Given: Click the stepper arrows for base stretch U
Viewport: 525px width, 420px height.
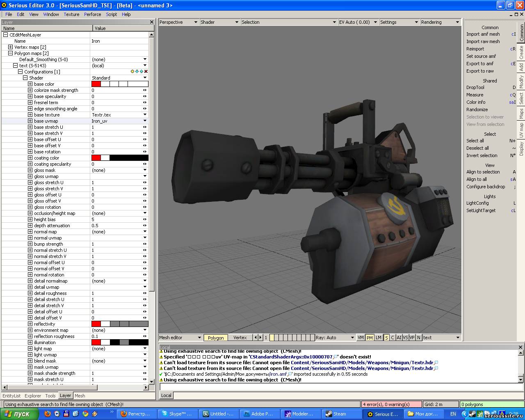Looking at the screenshot, I should point(145,127).
